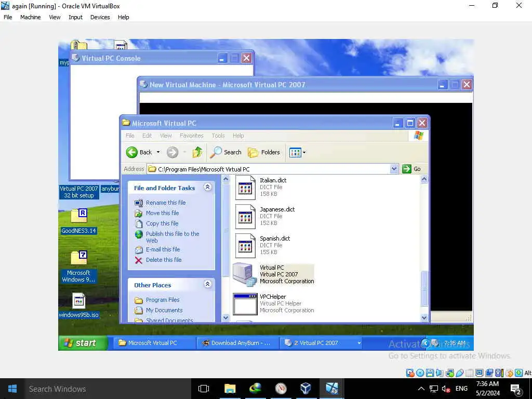Select the Virtual PC 2007 application file

click(273, 274)
